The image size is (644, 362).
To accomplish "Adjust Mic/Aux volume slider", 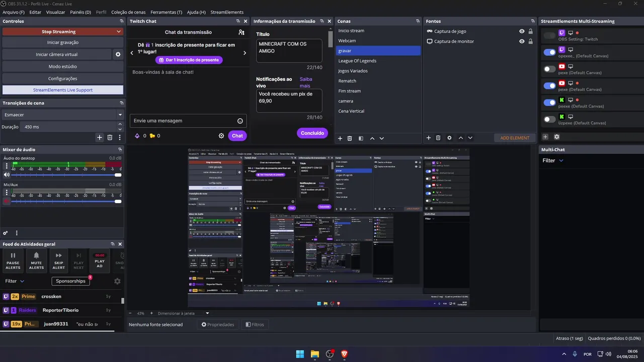I will click(x=67, y=201).
